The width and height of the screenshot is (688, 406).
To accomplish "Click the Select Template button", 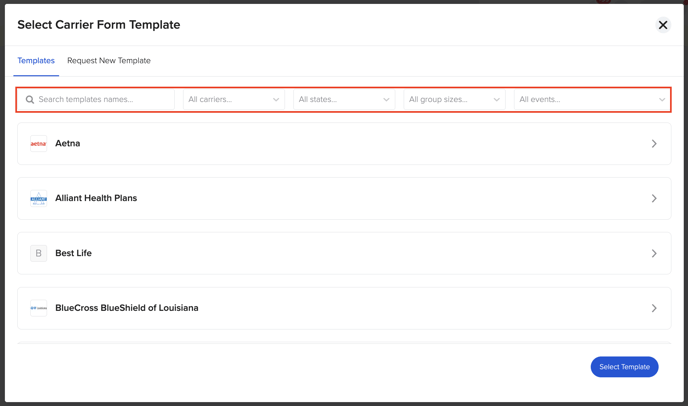I will tap(624, 366).
